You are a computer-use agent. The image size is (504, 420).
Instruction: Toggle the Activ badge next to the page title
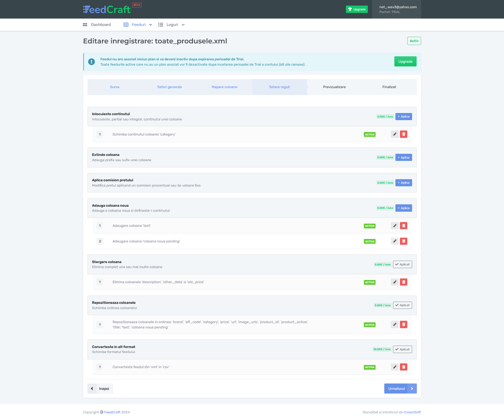[x=414, y=41]
